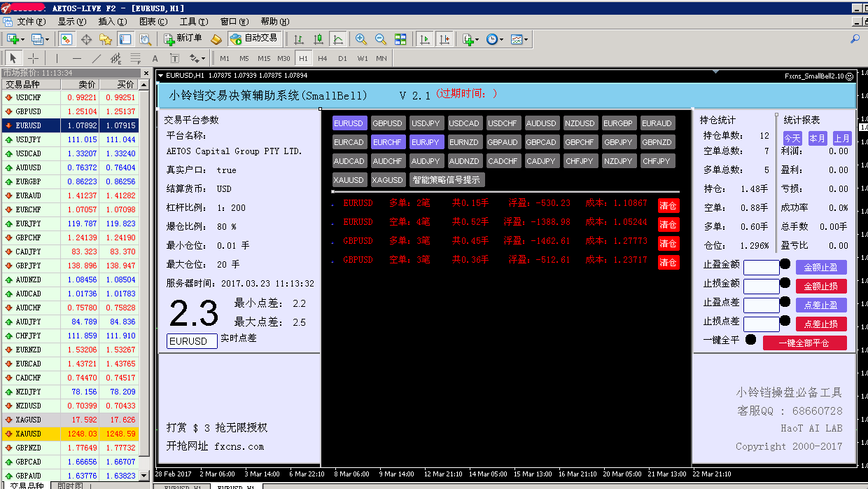Click the 新订单 new order button

[182, 39]
